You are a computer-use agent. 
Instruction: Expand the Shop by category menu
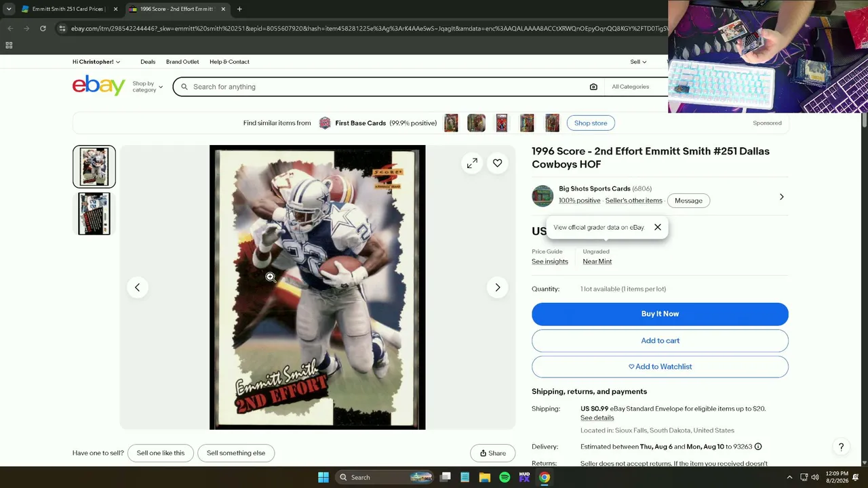pos(147,87)
